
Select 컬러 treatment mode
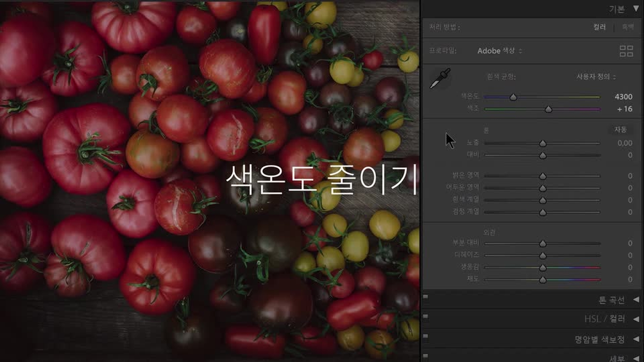tap(599, 27)
